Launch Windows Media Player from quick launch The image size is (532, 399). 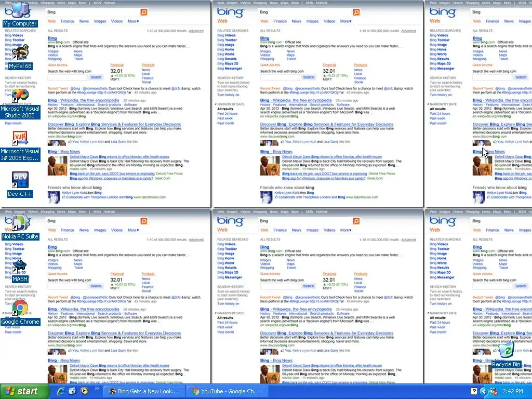(84, 391)
